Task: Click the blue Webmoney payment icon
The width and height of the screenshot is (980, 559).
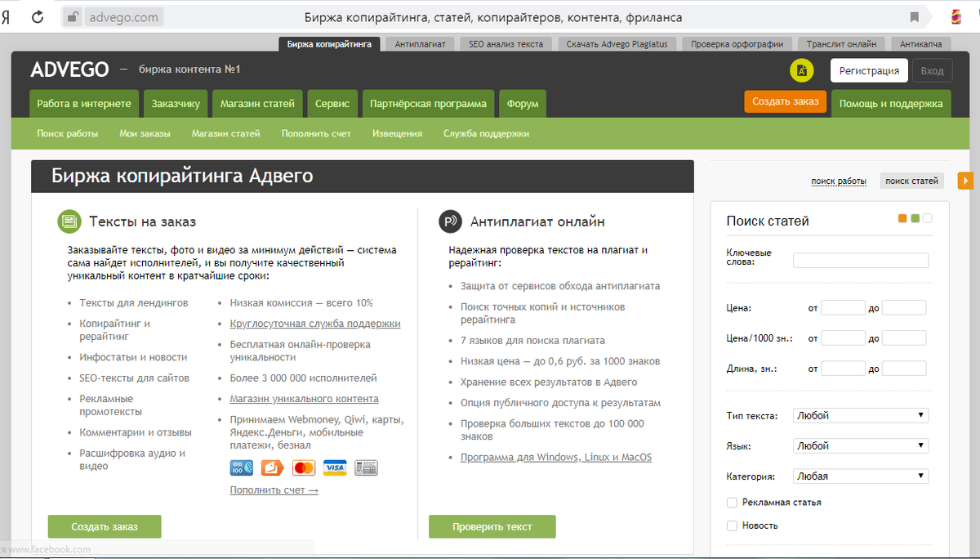Action: point(242,468)
